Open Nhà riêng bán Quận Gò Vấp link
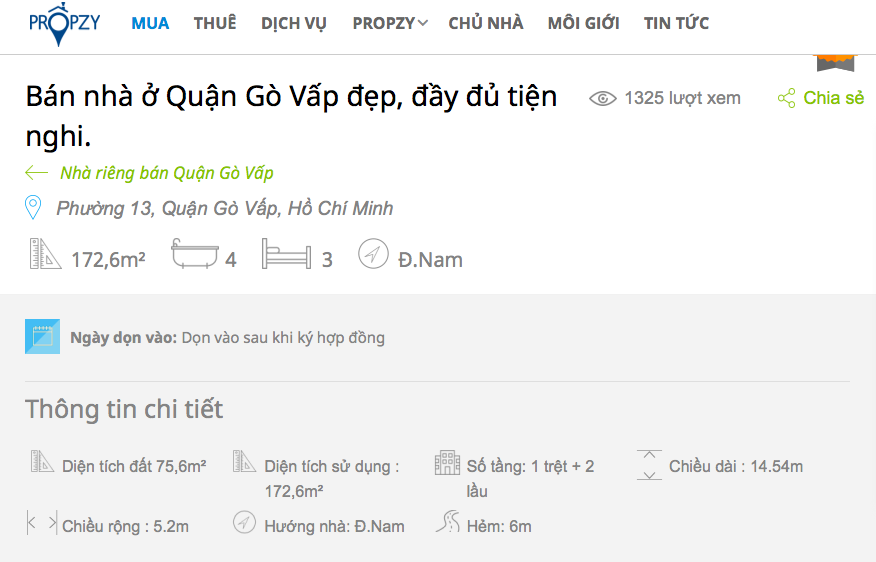This screenshot has height=562, width=876. pyautogui.click(x=166, y=173)
